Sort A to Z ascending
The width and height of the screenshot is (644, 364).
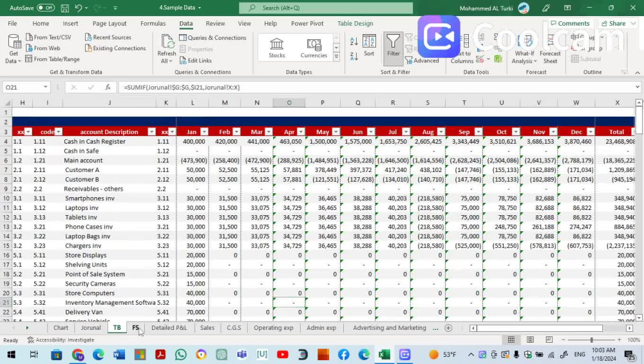tap(354, 41)
